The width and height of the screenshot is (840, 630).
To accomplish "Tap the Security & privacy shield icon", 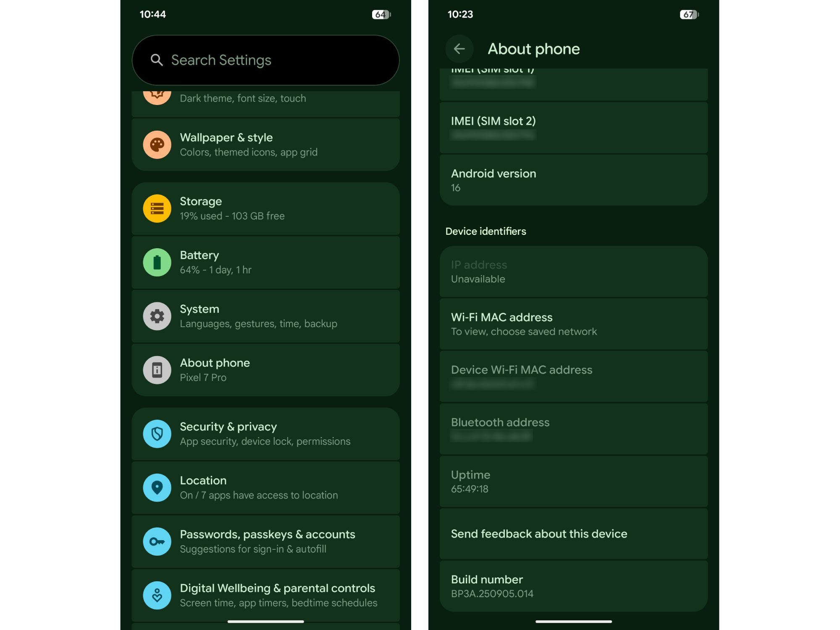I will (x=157, y=434).
